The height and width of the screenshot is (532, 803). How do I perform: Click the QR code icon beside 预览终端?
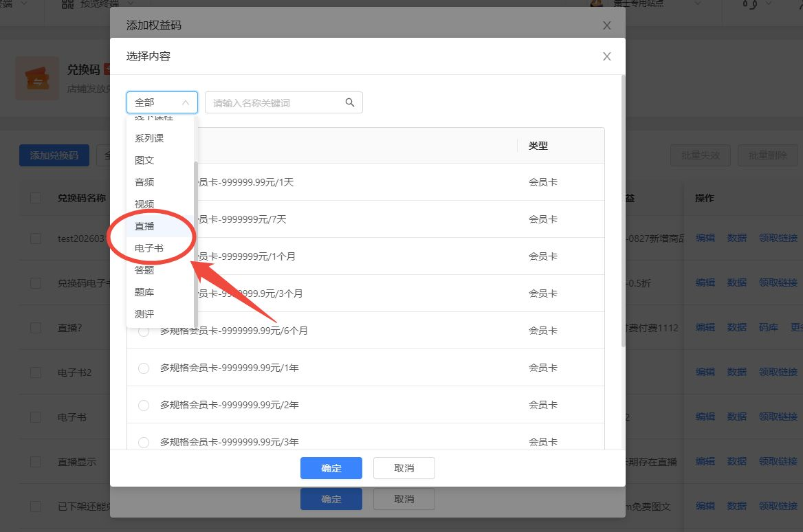coord(67,4)
